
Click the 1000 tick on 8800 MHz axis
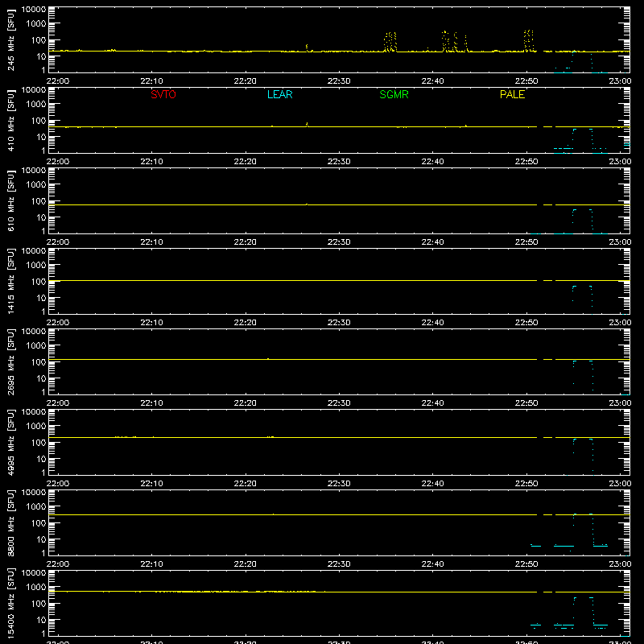point(36,507)
